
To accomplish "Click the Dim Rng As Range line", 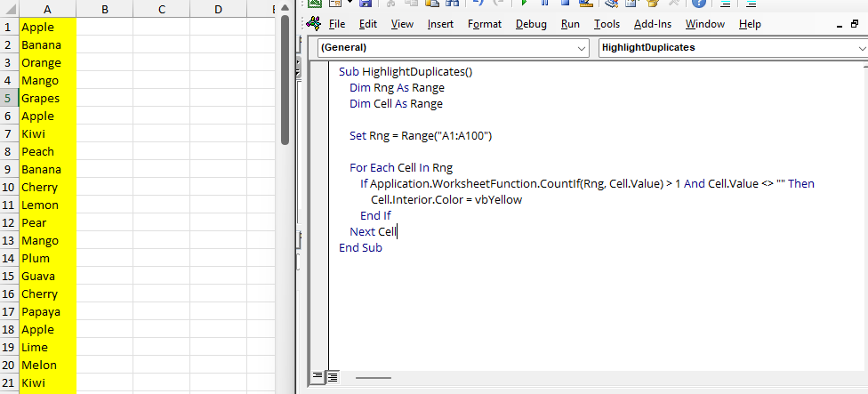I will pyautogui.click(x=397, y=88).
